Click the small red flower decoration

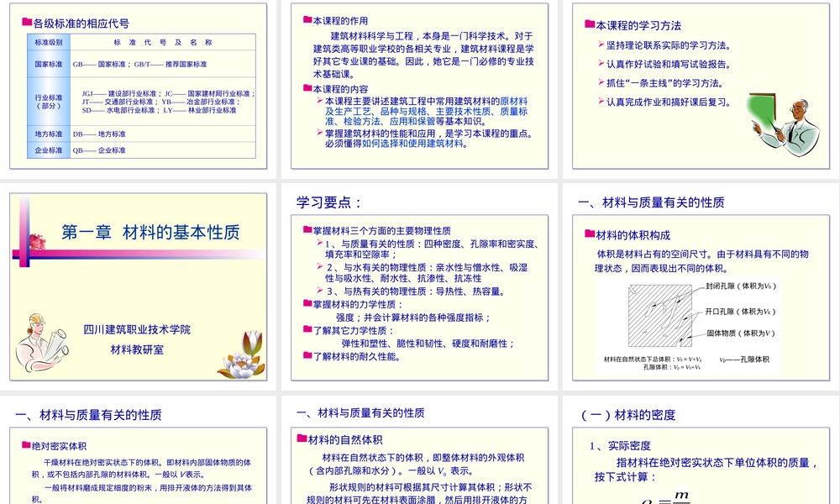point(38,242)
